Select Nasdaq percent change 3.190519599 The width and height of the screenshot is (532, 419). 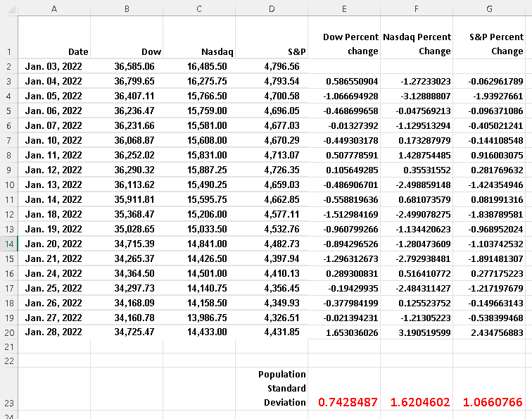tap(417, 332)
